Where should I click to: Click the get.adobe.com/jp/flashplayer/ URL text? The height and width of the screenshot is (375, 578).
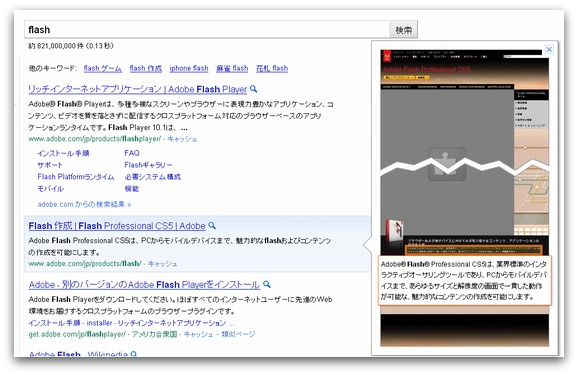point(77,334)
